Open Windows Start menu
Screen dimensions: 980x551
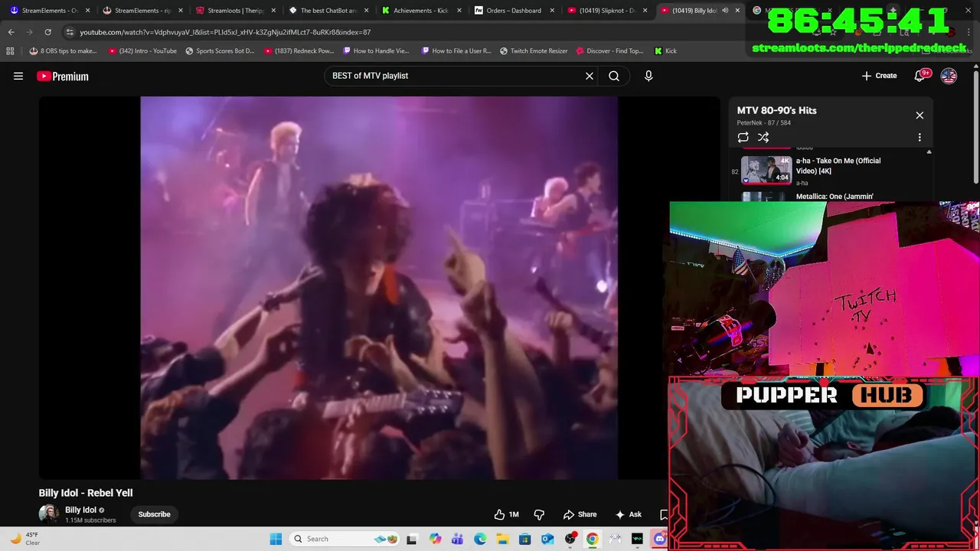tap(276, 539)
